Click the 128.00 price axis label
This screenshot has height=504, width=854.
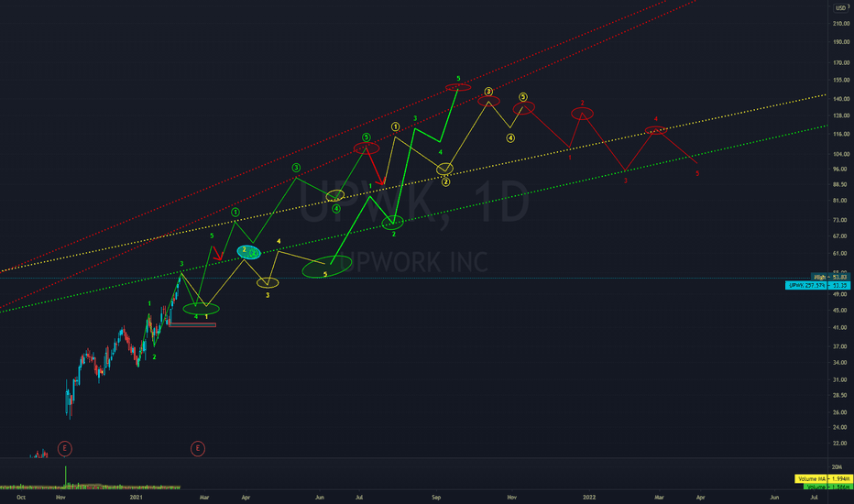(x=841, y=115)
